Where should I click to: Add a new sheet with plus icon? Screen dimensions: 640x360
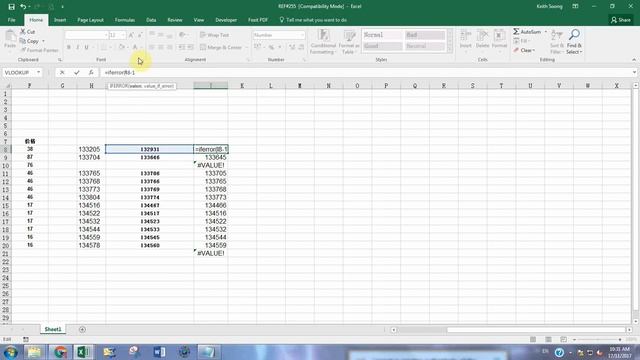[82, 329]
